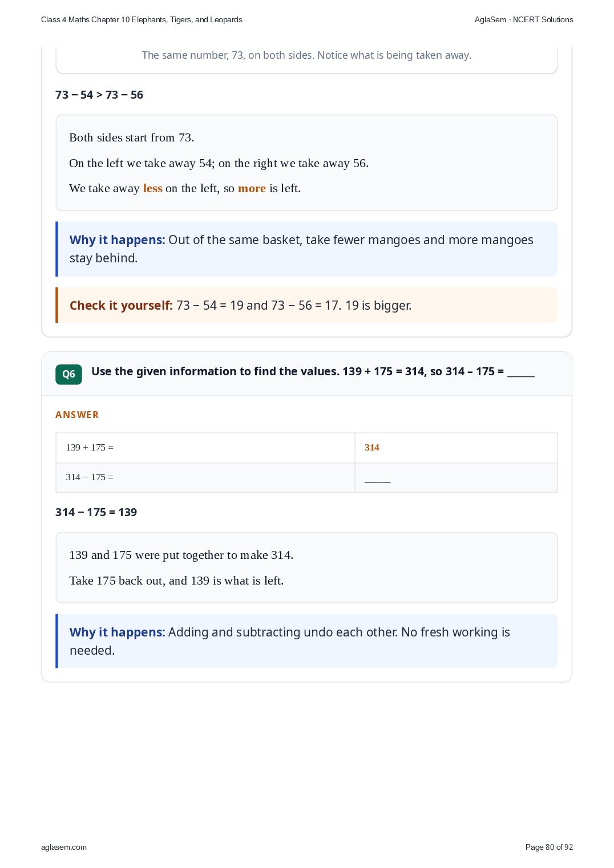Click the green Q6 badge
The image size is (614, 868).
click(x=68, y=374)
